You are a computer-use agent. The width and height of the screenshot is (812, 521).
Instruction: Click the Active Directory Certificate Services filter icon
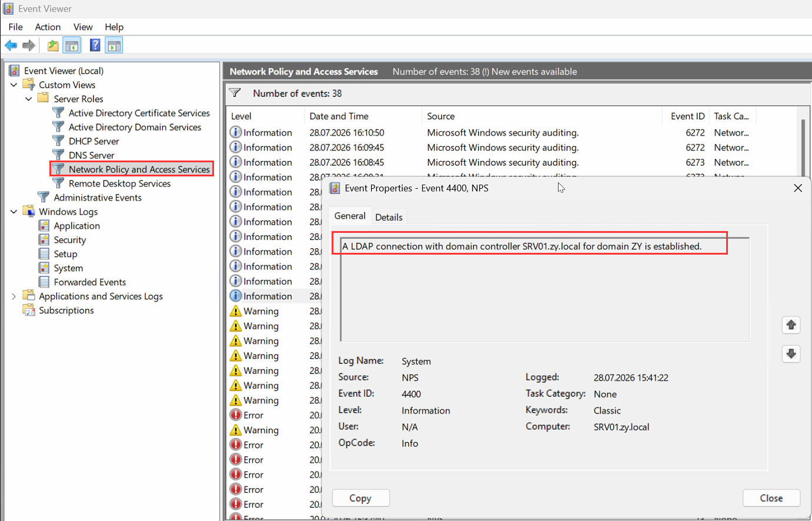coord(58,112)
